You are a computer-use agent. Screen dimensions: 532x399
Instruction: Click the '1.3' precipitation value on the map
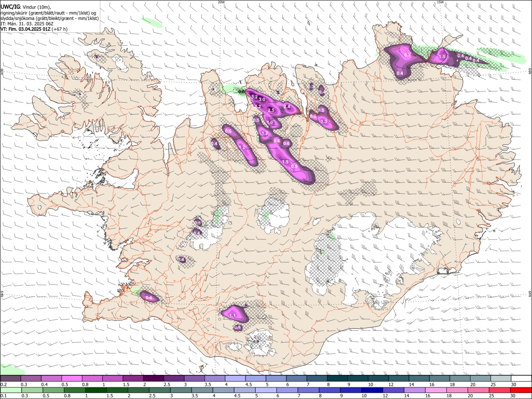pos(324,121)
